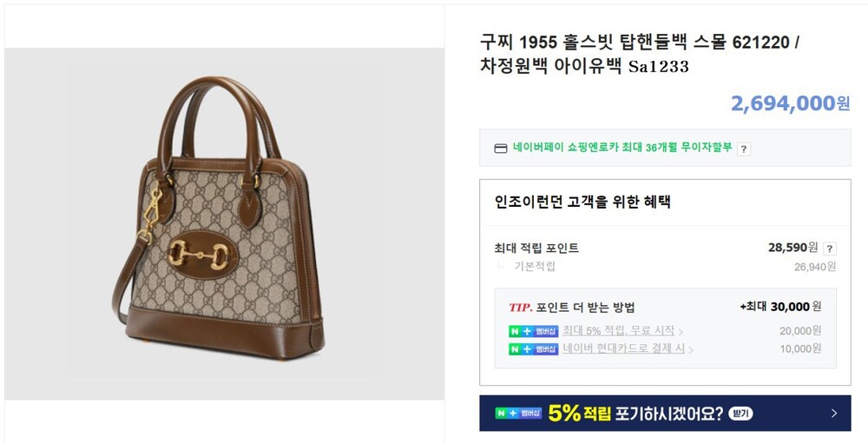
Task: Click the 5% 적립 포기하시겠어요 banner text
Action: click(x=635, y=414)
